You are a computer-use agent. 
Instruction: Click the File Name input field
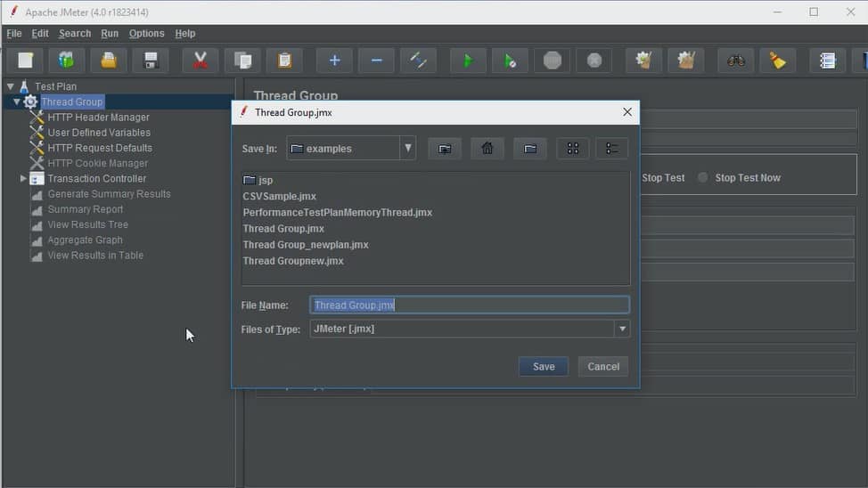click(470, 305)
